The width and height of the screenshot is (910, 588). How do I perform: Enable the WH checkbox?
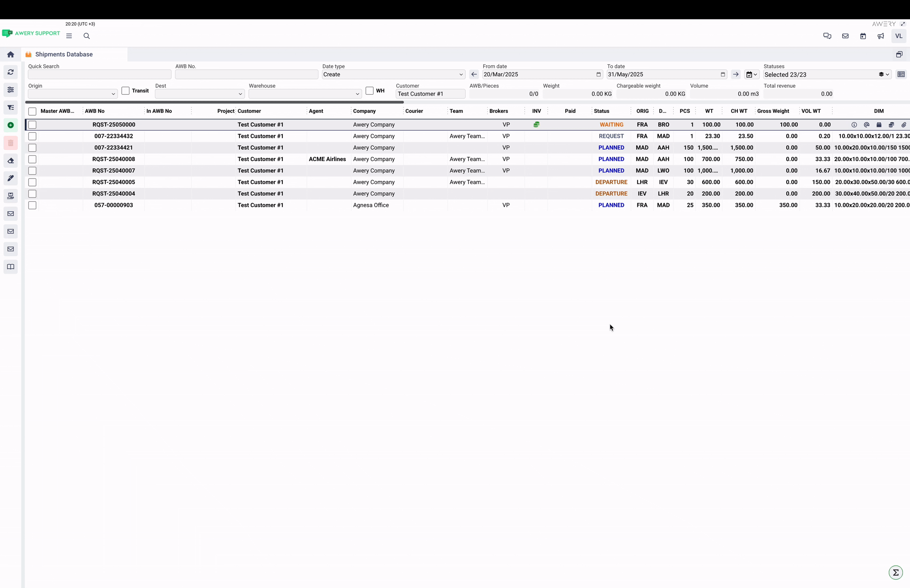pyautogui.click(x=370, y=91)
